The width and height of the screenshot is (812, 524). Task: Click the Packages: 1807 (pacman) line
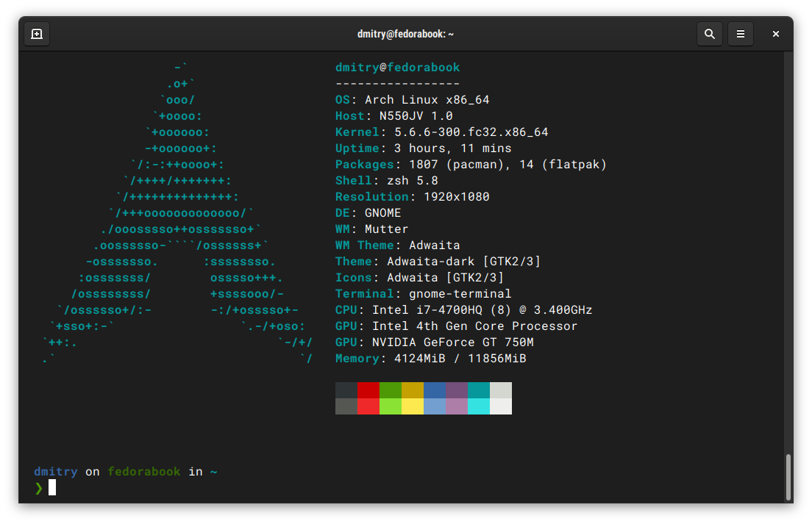click(471, 165)
